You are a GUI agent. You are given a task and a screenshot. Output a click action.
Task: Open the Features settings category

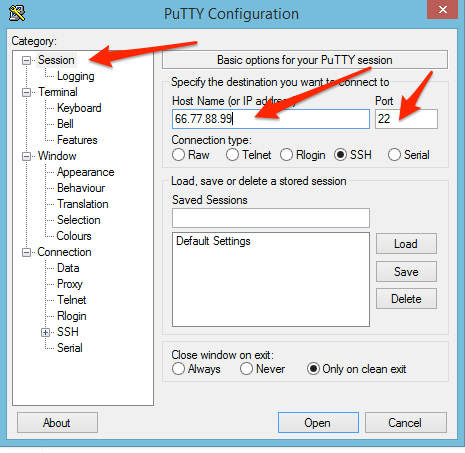(77, 140)
